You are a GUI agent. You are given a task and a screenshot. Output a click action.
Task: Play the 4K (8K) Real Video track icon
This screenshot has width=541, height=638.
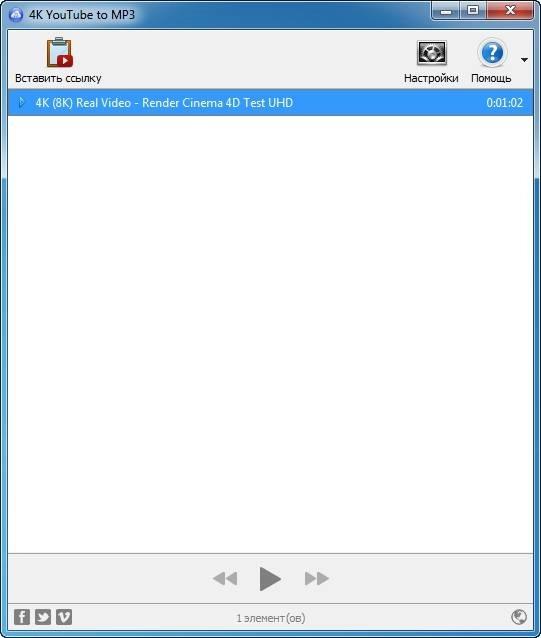[x=22, y=103]
